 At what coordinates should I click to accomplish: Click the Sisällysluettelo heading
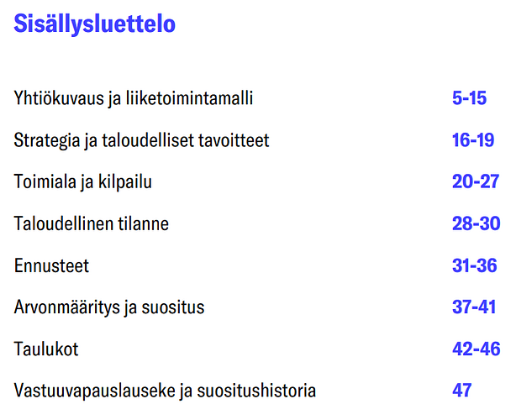coord(94,24)
